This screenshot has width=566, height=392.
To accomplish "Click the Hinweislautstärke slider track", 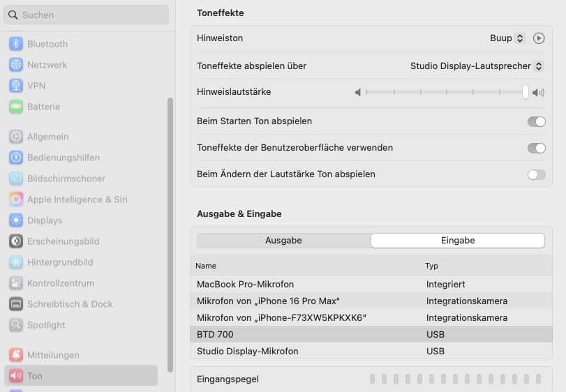I will 445,92.
